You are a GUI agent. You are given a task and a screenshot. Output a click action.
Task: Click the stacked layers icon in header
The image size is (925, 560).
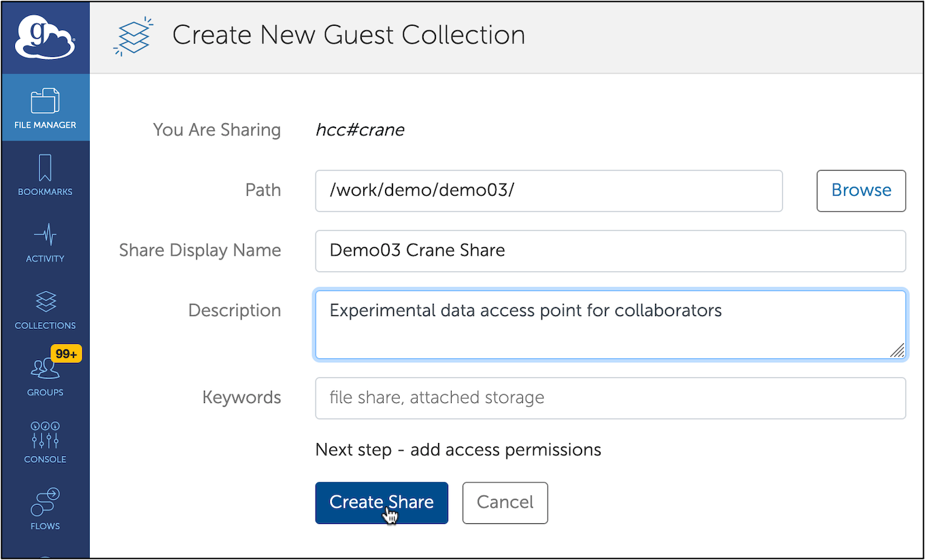[133, 37]
